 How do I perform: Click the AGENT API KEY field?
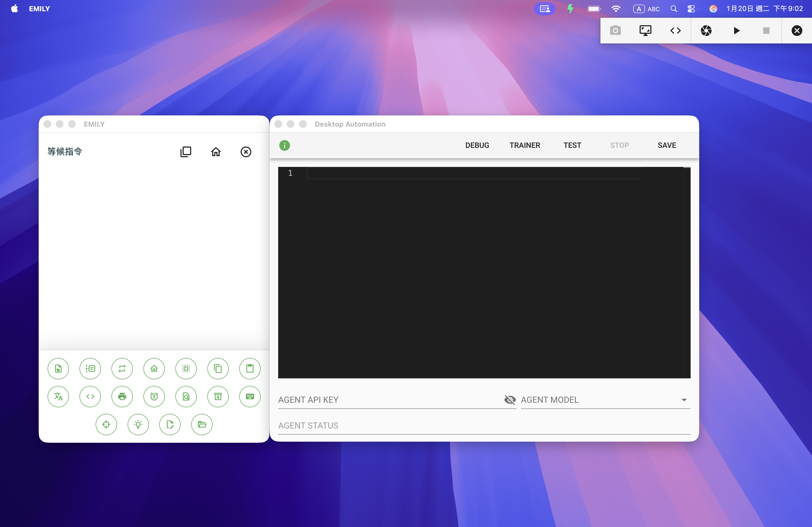click(x=389, y=400)
